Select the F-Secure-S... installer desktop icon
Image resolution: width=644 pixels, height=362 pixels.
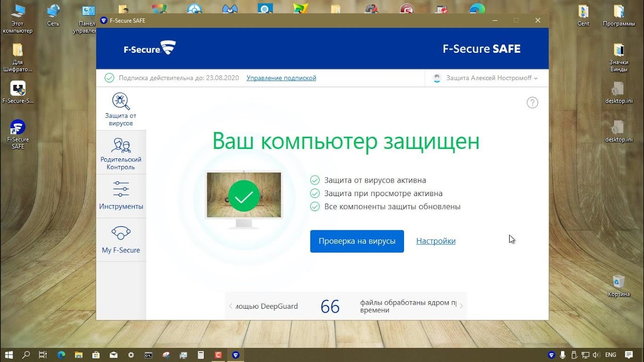tap(18, 93)
